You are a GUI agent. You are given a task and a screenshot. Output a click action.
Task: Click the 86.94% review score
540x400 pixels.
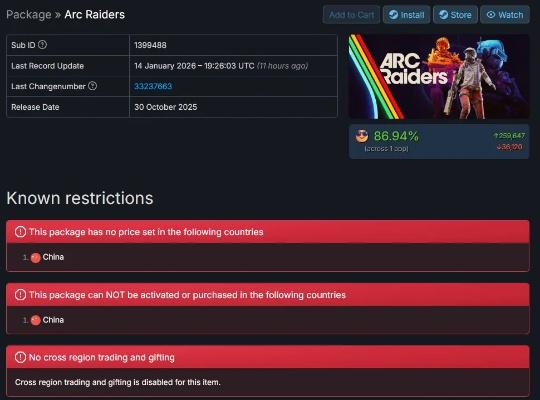396,136
